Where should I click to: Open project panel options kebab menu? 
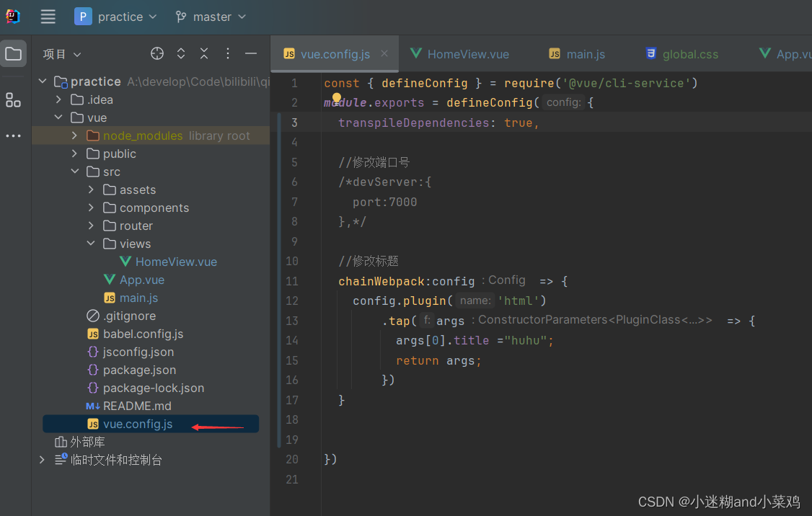pyautogui.click(x=228, y=53)
